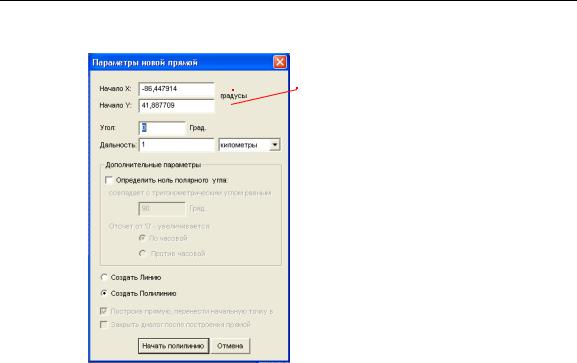Close the Параметры новой прямой dialog

click(x=280, y=62)
